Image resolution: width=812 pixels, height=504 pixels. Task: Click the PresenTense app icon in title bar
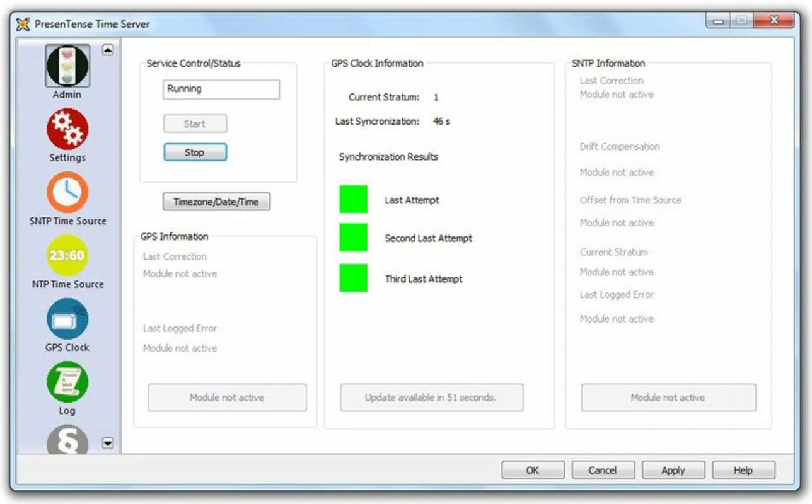coord(23,25)
